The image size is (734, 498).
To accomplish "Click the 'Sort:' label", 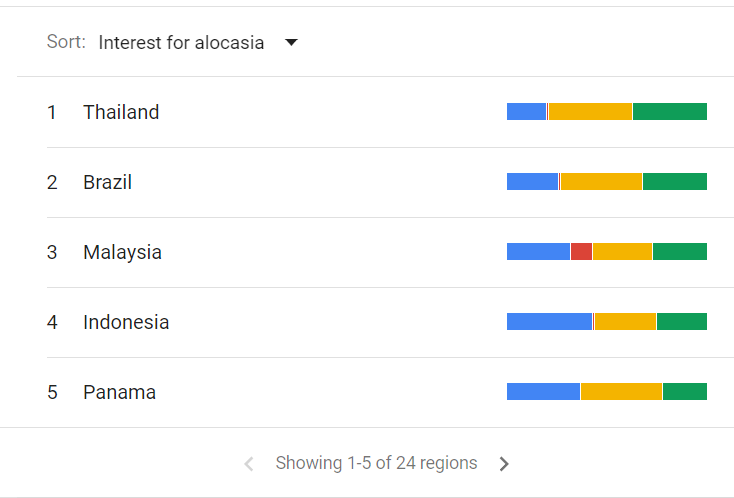I will [x=66, y=43].
